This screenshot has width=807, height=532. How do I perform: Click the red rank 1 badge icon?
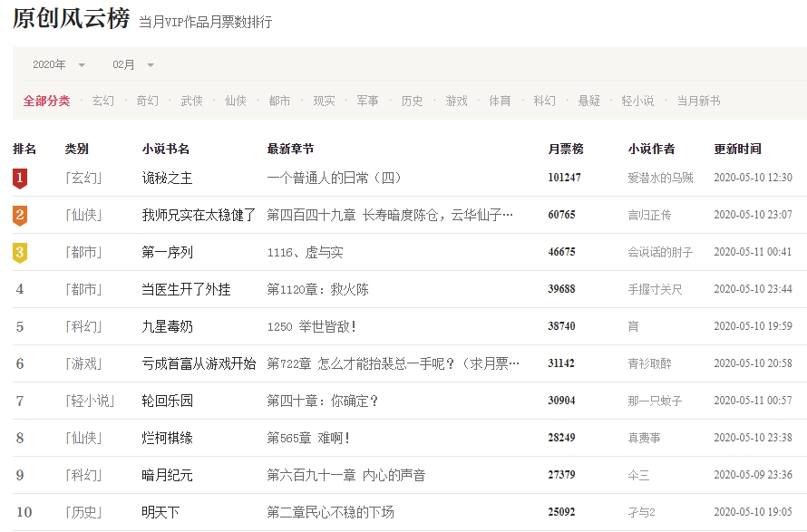coord(20,179)
